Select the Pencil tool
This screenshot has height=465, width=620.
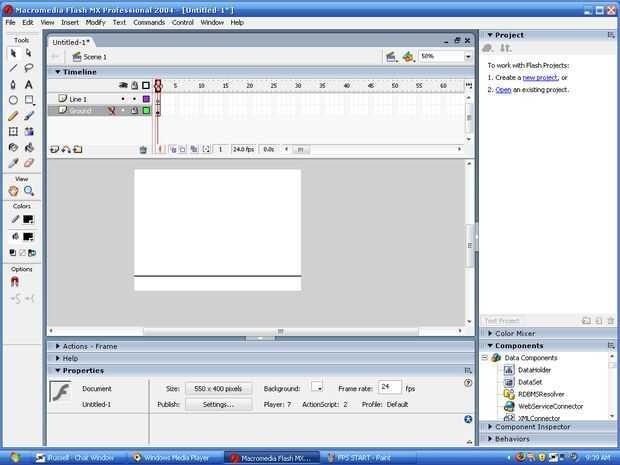point(13,116)
